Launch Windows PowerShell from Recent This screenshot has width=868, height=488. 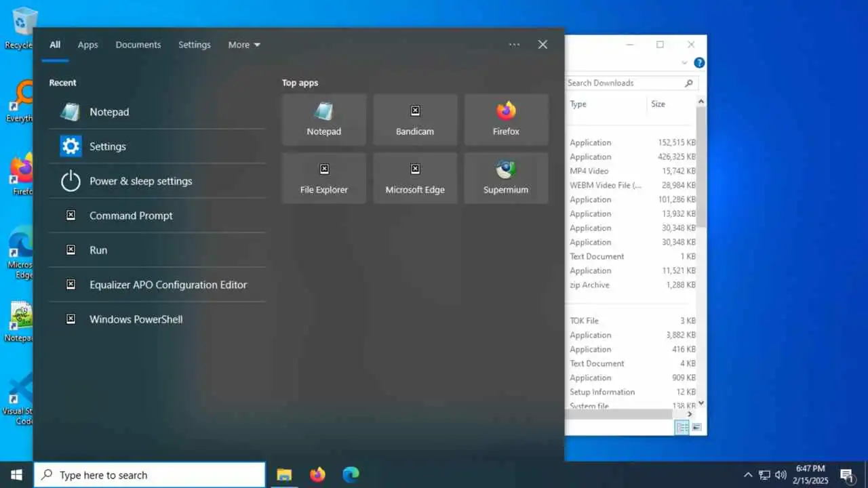[157, 319]
